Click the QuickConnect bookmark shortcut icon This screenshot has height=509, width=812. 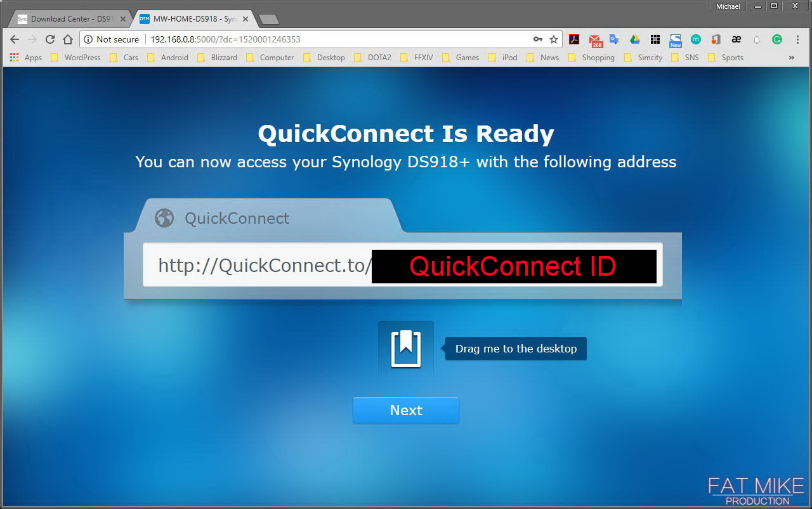(x=406, y=348)
